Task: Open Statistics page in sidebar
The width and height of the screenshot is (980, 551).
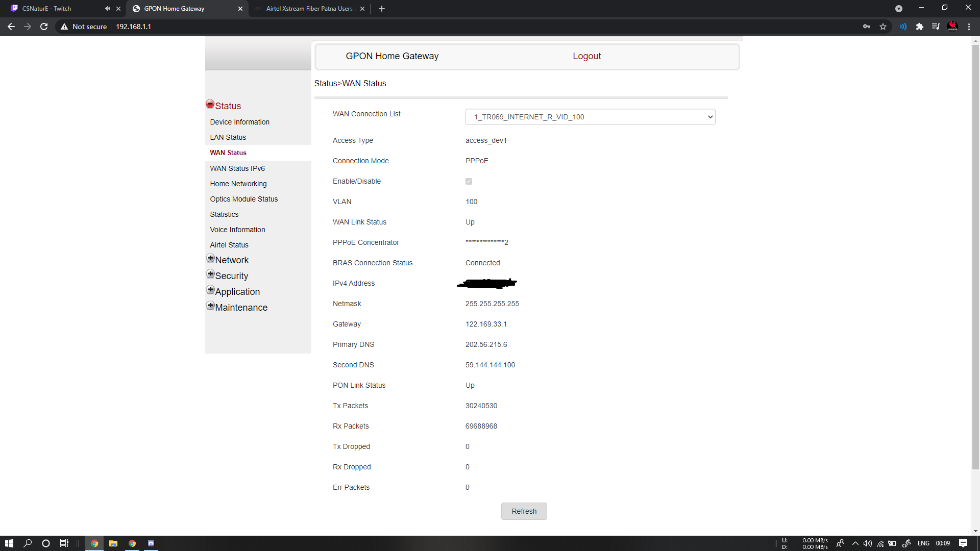Action: pos(224,214)
